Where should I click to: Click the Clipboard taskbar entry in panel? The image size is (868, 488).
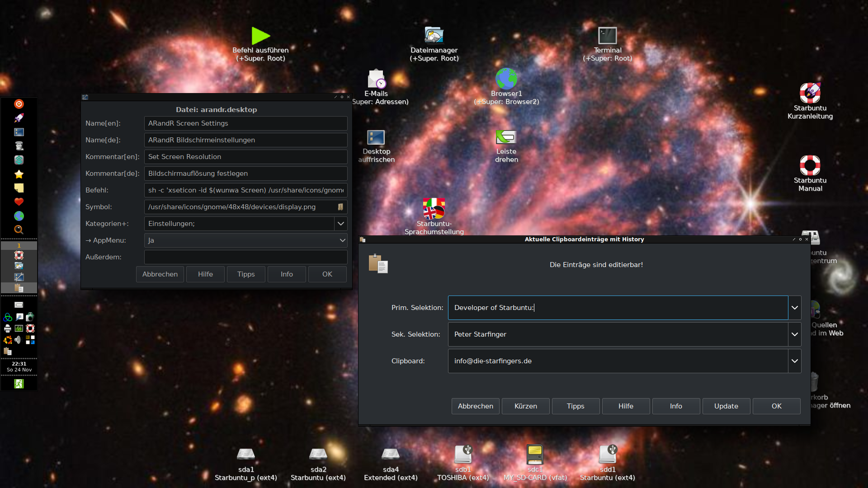pos(19,288)
